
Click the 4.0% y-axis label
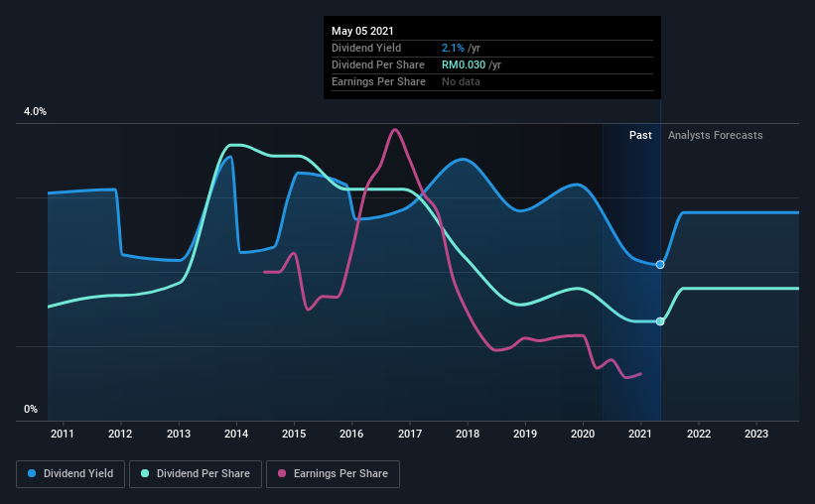[35, 112]
